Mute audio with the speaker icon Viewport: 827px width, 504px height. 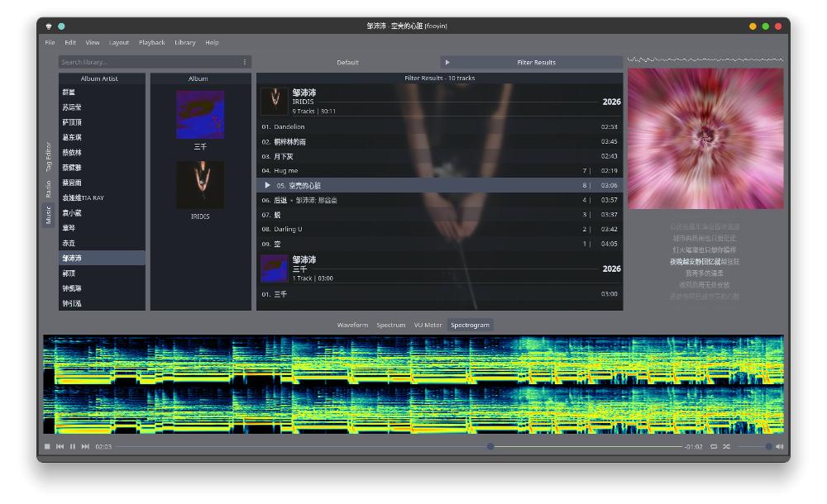[x=780, y=446]
